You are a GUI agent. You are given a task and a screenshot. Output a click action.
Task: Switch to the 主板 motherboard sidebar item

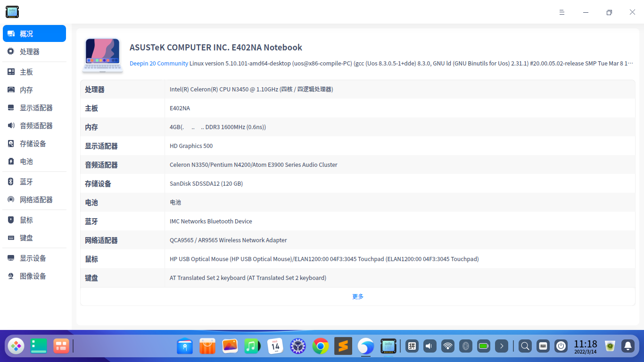point(34,72)
